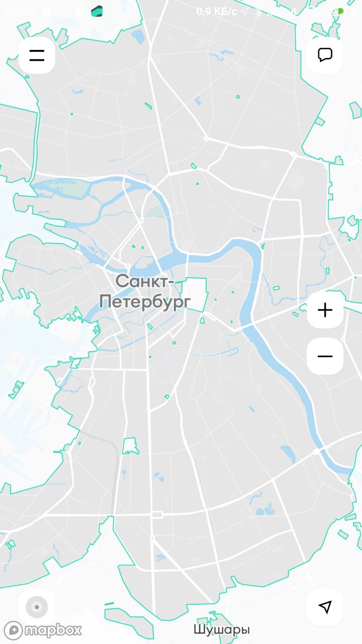Tap the round target button bottom-left
Viewport: 362px width, 644px height.
37,607
